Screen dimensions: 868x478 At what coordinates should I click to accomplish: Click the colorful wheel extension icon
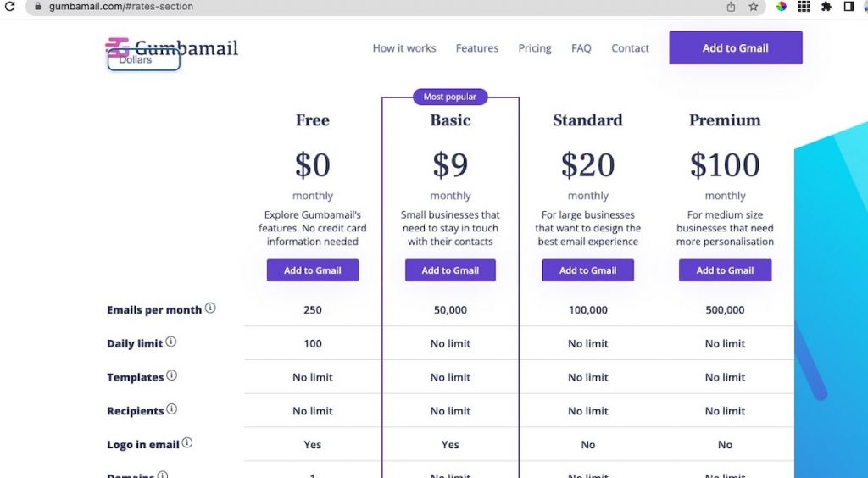[782, 7]
